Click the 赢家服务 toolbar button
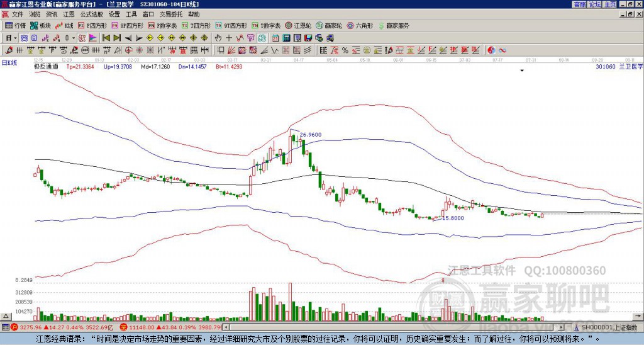The image size is (644, 345). (394, 25)
